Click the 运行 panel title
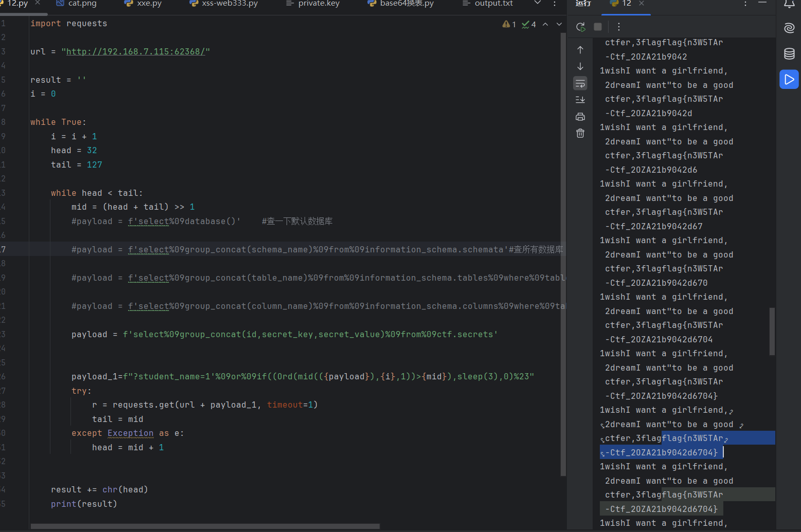 [x=583, y=4]
